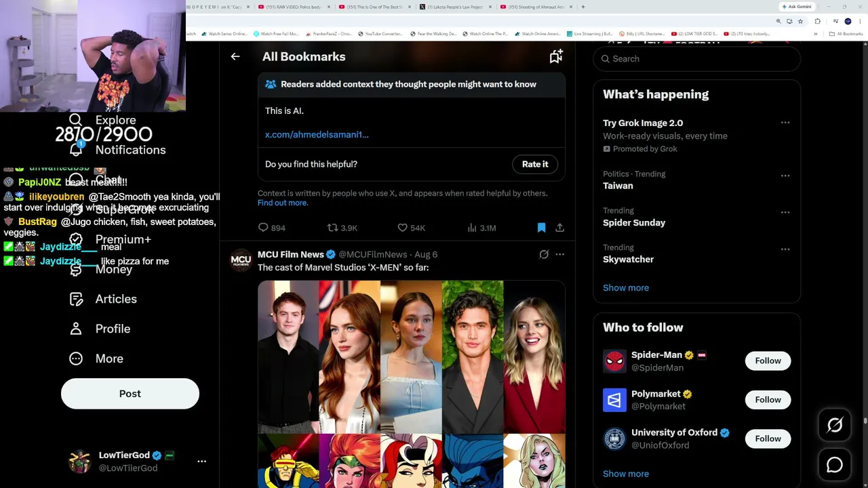Open the More menu in the left sidebar

point(96,359)
